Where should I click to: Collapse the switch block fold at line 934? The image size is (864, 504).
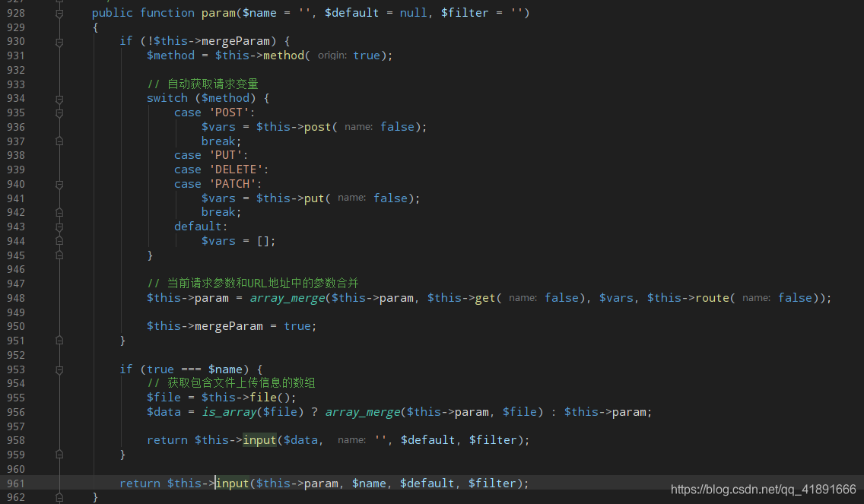coord(59,99)
